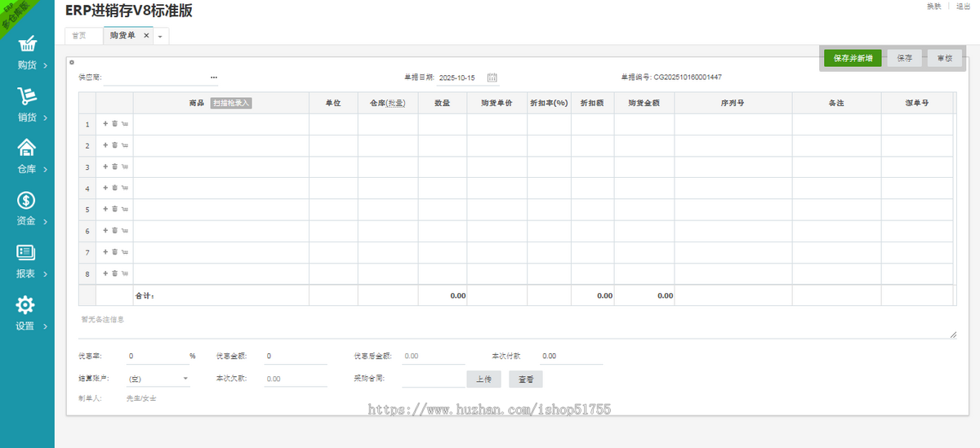
Task: Switch to the 首页 tab
Action: coord(79,36)
